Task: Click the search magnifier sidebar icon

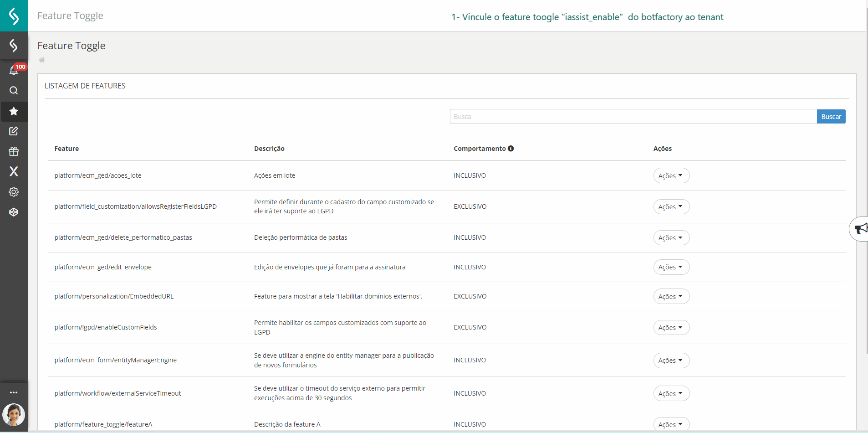Action: 14,91
